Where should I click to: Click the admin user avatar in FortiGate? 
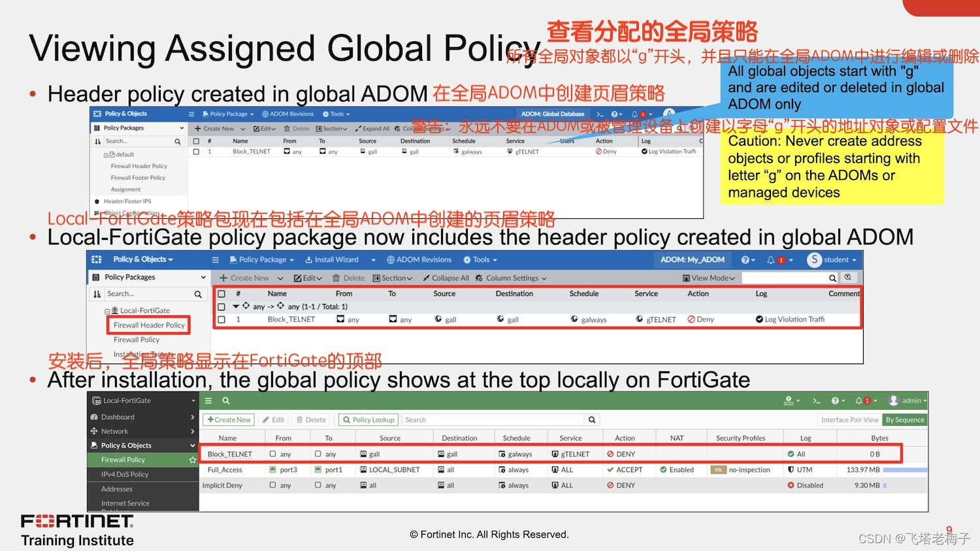click(894, 401)
